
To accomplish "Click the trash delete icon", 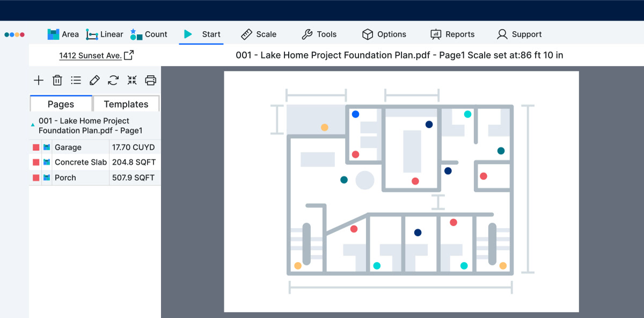I will tap(57, 81).
